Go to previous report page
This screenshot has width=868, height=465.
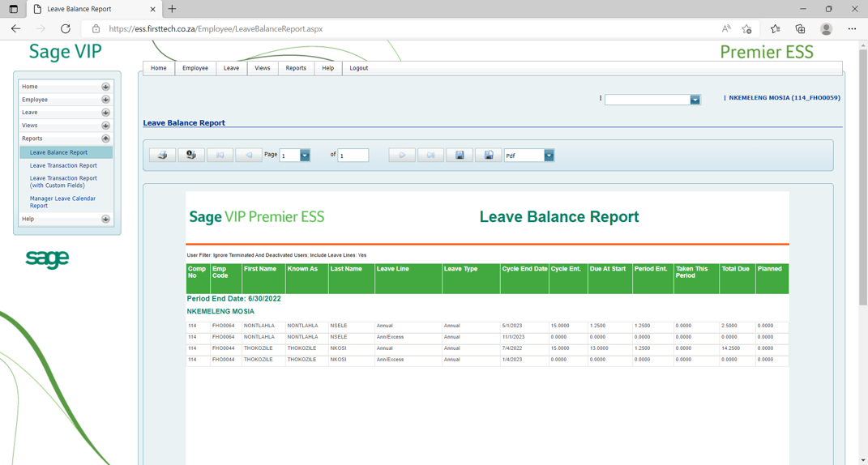(x=249, y=156)
